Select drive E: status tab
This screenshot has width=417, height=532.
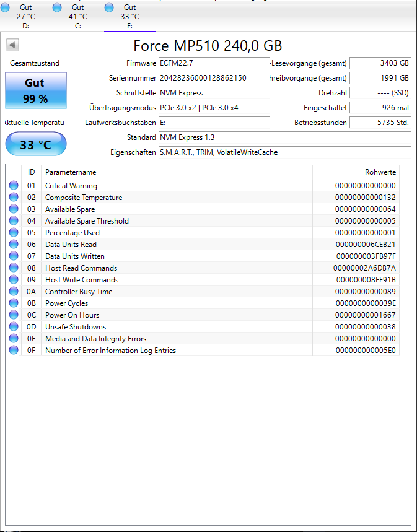[x=129, y=16]
